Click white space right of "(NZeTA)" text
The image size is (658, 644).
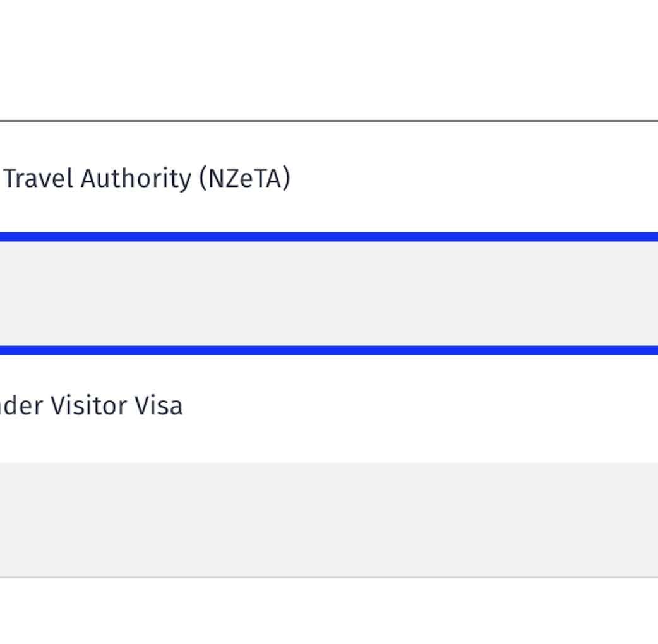[x=474, y=178]
